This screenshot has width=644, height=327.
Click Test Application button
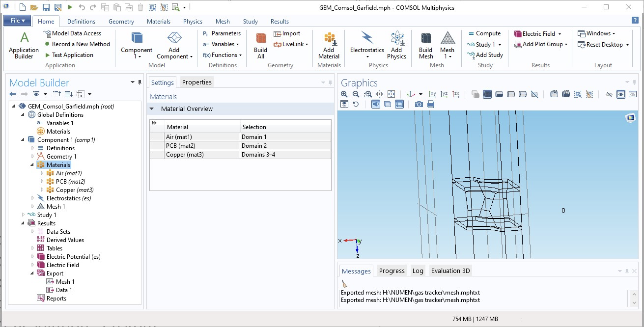click(68, 55)
